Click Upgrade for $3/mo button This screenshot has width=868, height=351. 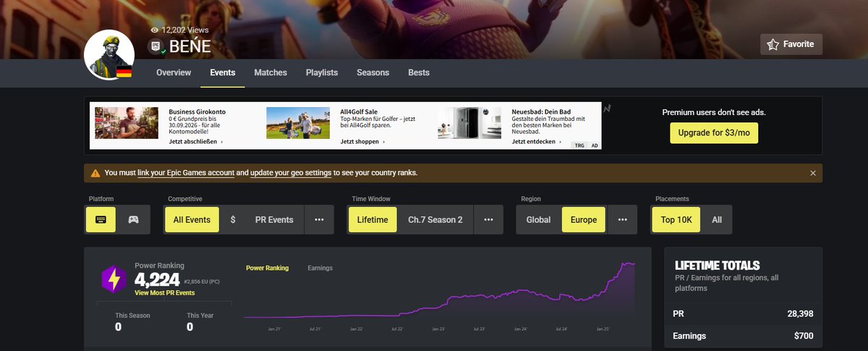714,133
